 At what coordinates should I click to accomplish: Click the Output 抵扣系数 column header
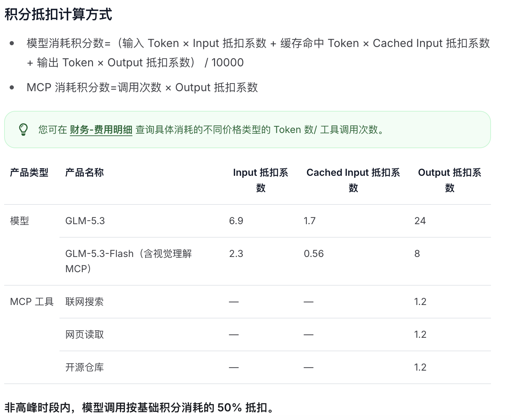449,180
